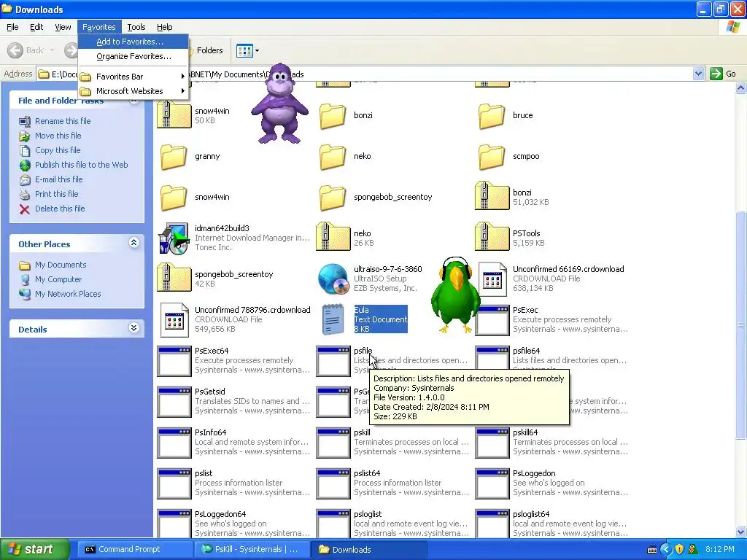Screen dimensions: 747x560
Task: Choose Add to Favorites menu entry
Action: pyautogui.click(x=133, y=42)
